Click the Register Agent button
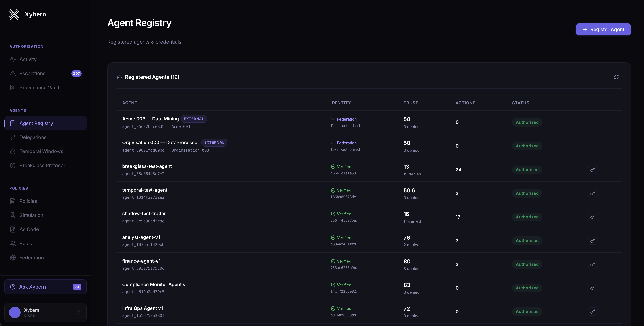 [603, 29]
